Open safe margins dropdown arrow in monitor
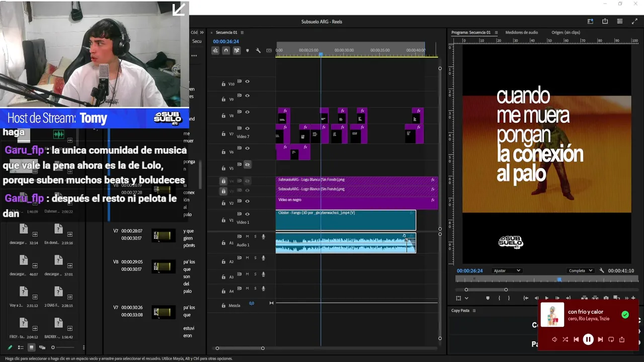This screenshot has width=644, height=362. (466, 298)
